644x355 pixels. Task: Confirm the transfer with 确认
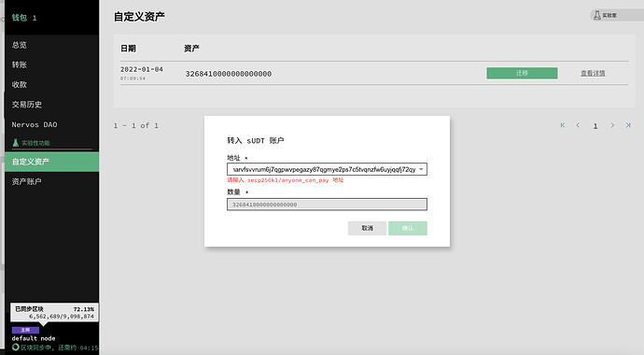pos(408,228)
